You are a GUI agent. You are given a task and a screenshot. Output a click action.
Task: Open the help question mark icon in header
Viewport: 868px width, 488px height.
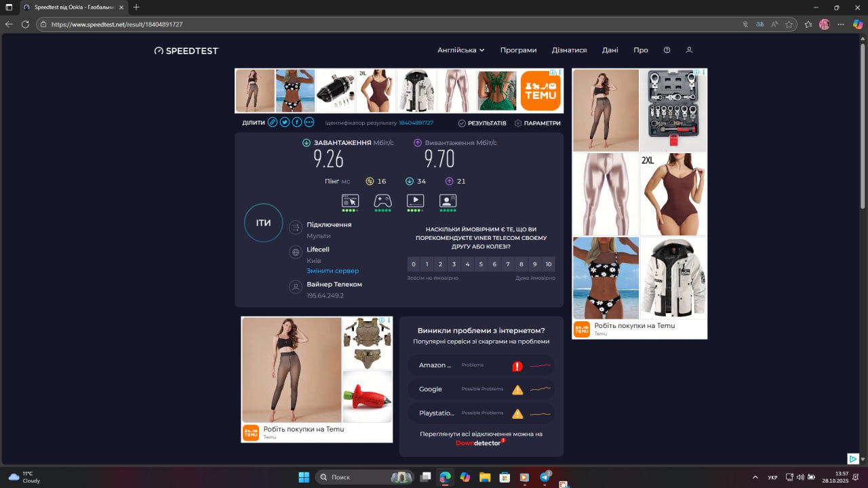(x=667, y=50)
